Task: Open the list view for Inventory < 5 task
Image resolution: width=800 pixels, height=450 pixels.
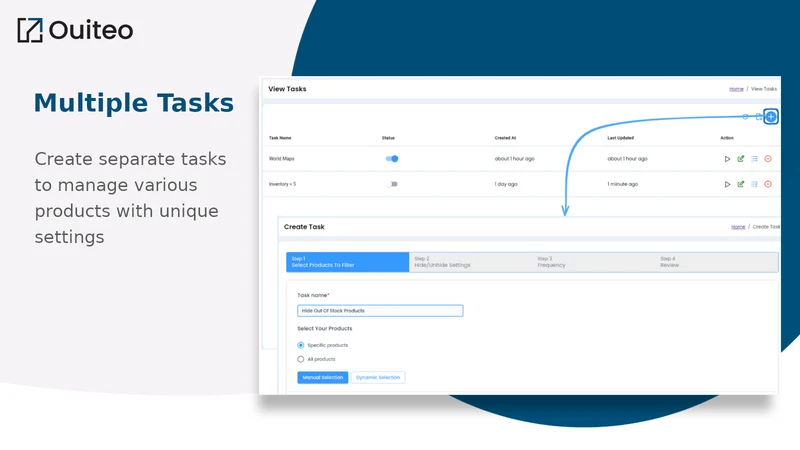Action: [x=754, y=184]
